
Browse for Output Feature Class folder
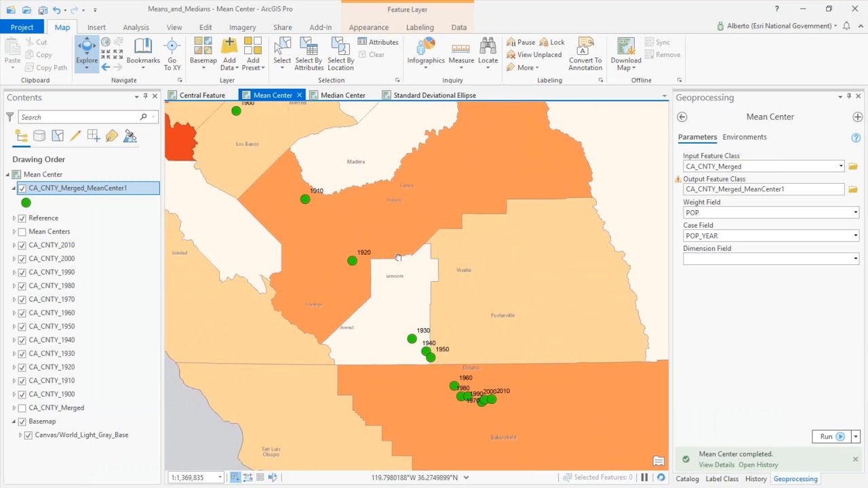point(853,189)
